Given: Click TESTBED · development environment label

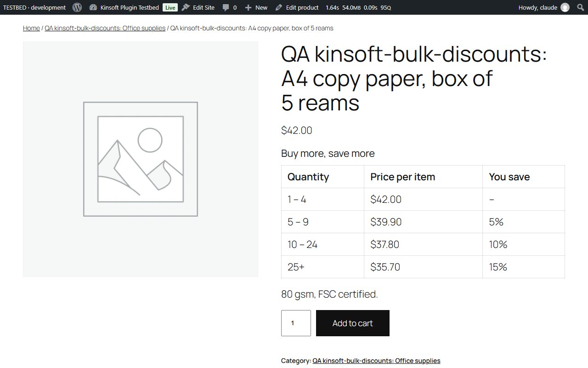Looking at the screenshot, I should point(34,7).
